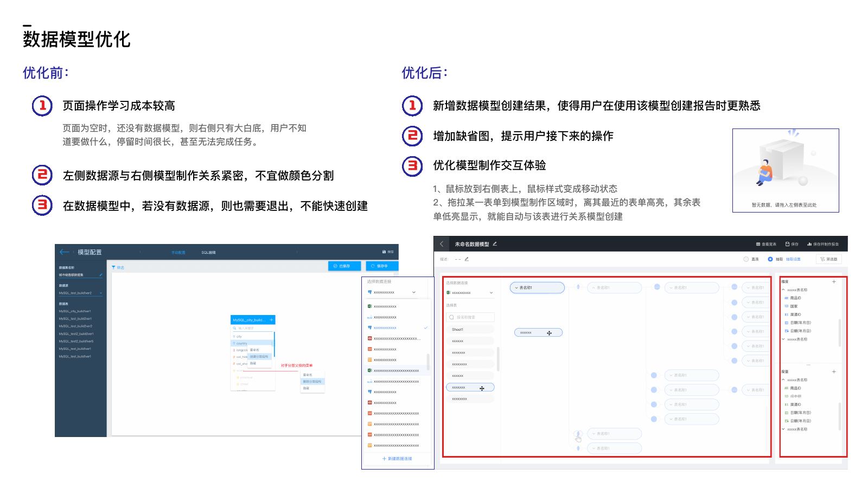
Task: Open the connection dropdown above 选择表
Action: pyautogui.click(x=470, y=293)
